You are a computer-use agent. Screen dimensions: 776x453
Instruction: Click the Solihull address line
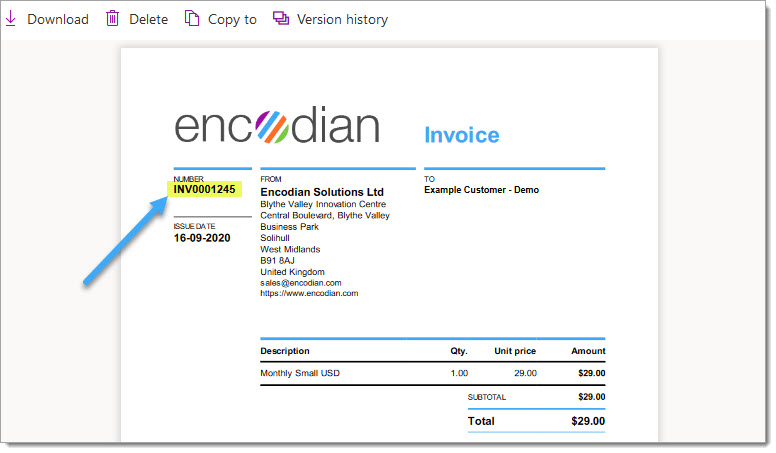pyautogui.click(x=275, y=238)
